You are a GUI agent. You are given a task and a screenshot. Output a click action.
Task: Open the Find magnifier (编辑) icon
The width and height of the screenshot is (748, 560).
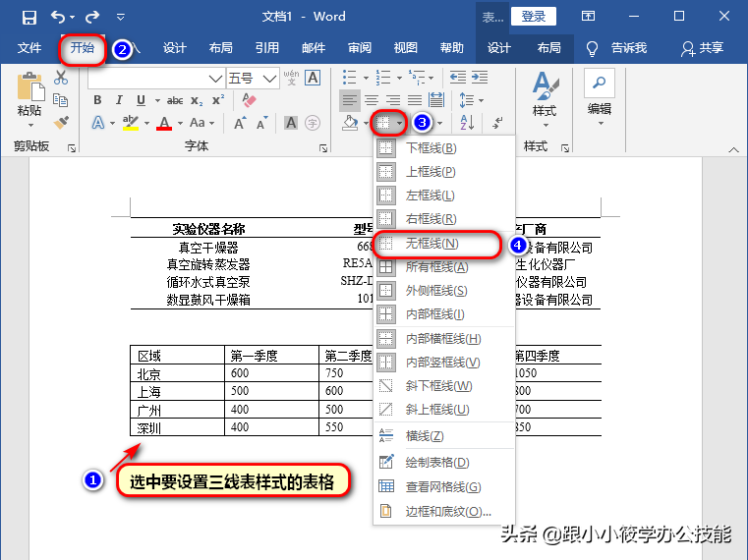(599, 84)
